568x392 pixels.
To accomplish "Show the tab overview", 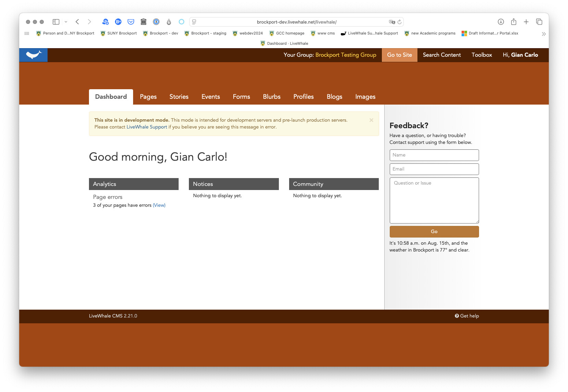I will click(539, 22).
